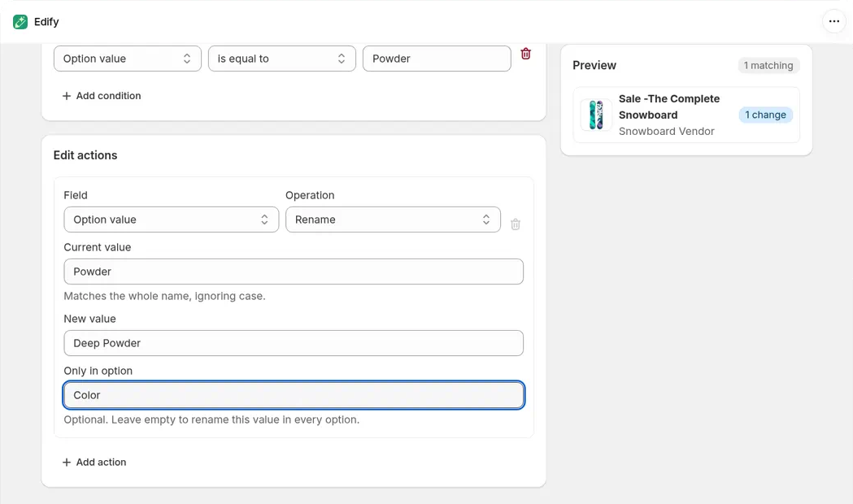Click the 'Matches the whole name, ignoring case.' hint

[164, 297]
